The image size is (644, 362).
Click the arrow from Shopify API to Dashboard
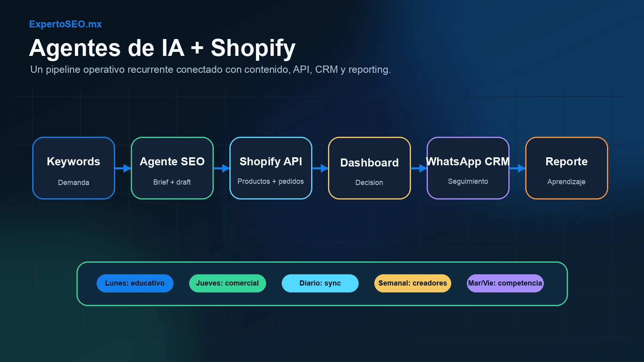(x=320, y=168)
